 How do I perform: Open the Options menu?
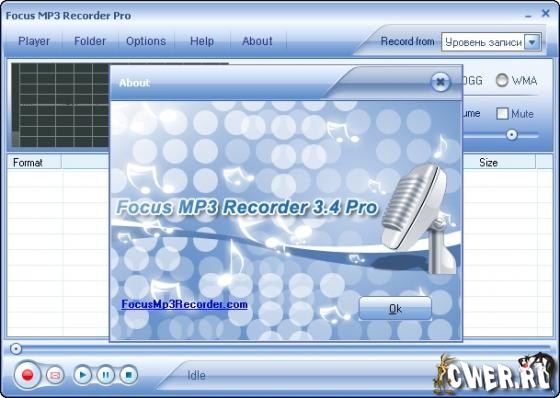(x=146, y=41)
